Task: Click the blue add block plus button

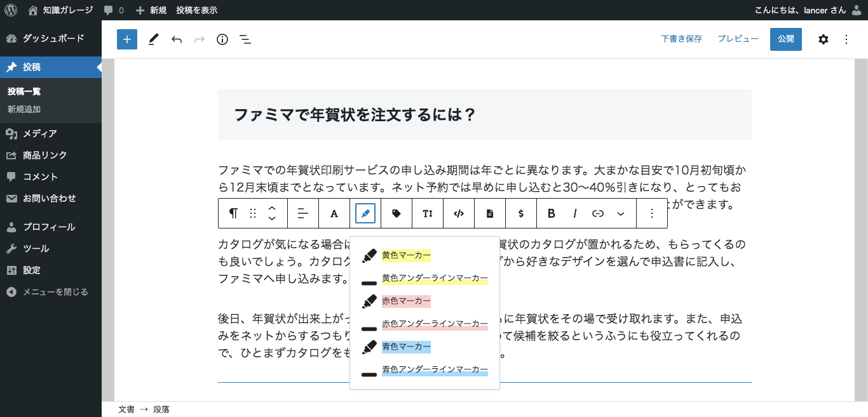Action: coord(127,39)
